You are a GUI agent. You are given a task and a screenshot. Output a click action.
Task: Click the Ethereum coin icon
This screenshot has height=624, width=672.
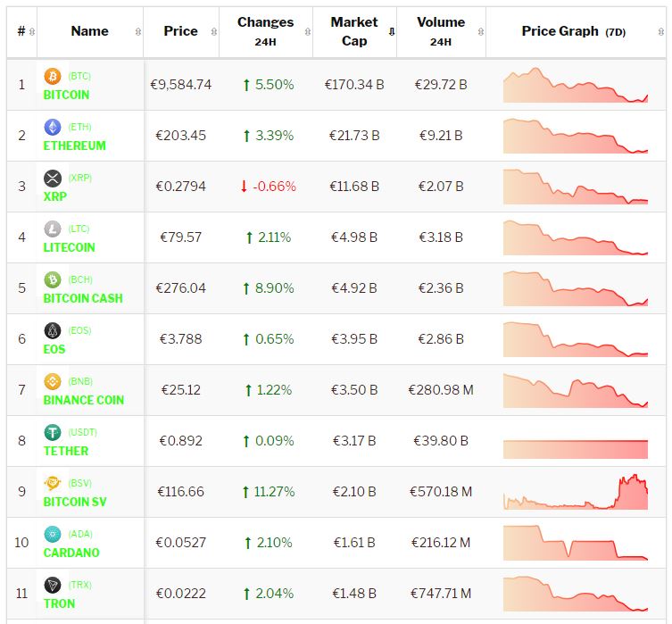point(53,128)
